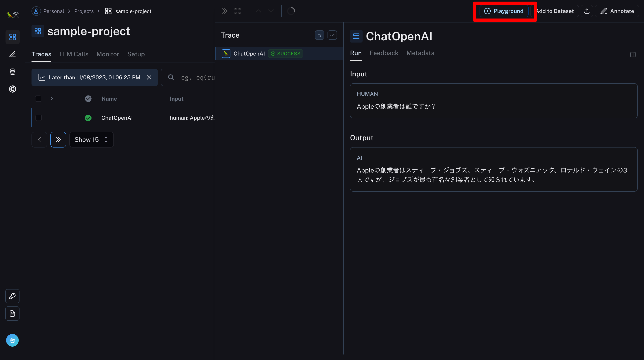Expand trace panel to fullscreen
Image resolution: width=644 pixels, height=360 pixels.
[238, 11]
